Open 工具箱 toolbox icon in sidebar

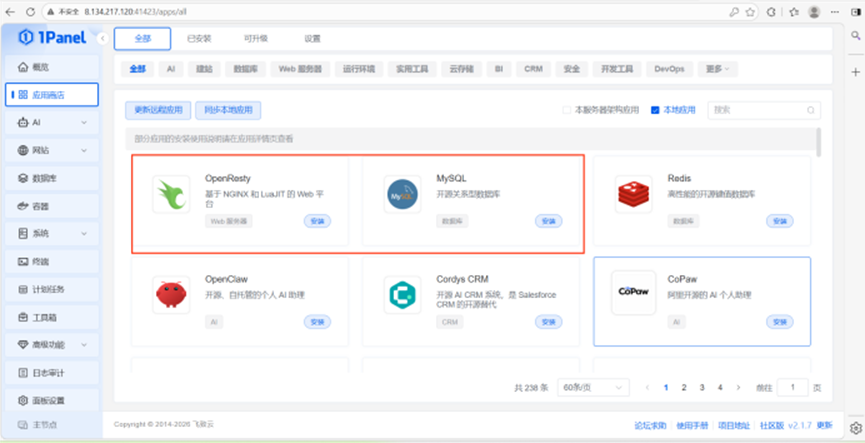point(23,317)
